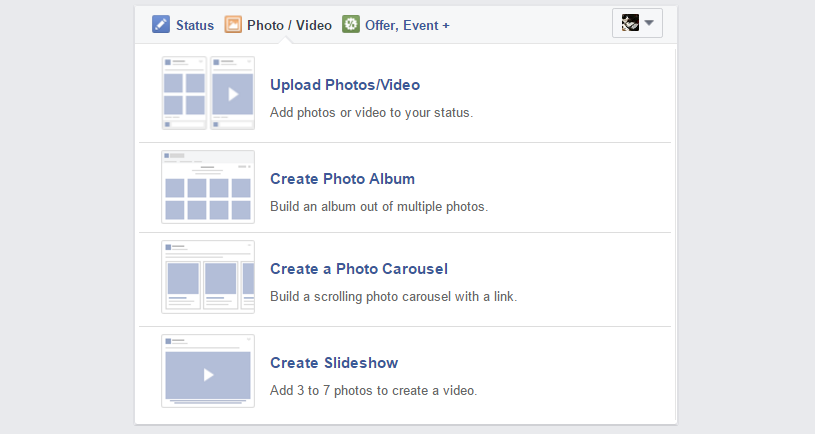The height and width of the screenshot is (434, 815).
Task: Click the slideshow thumbnail with play icon
Action: [x=208, y=371]
